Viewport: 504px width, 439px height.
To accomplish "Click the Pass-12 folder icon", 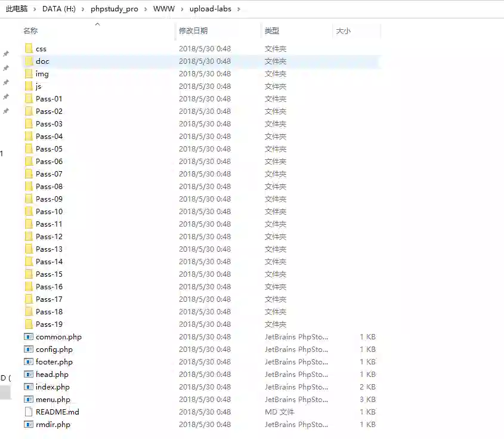I will (x=29, y=237).
